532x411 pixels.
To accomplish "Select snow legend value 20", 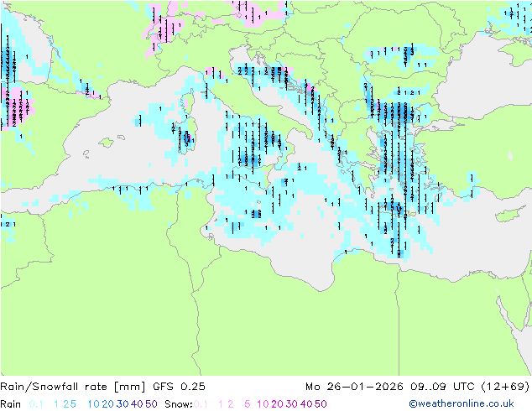I will [277, 404].
